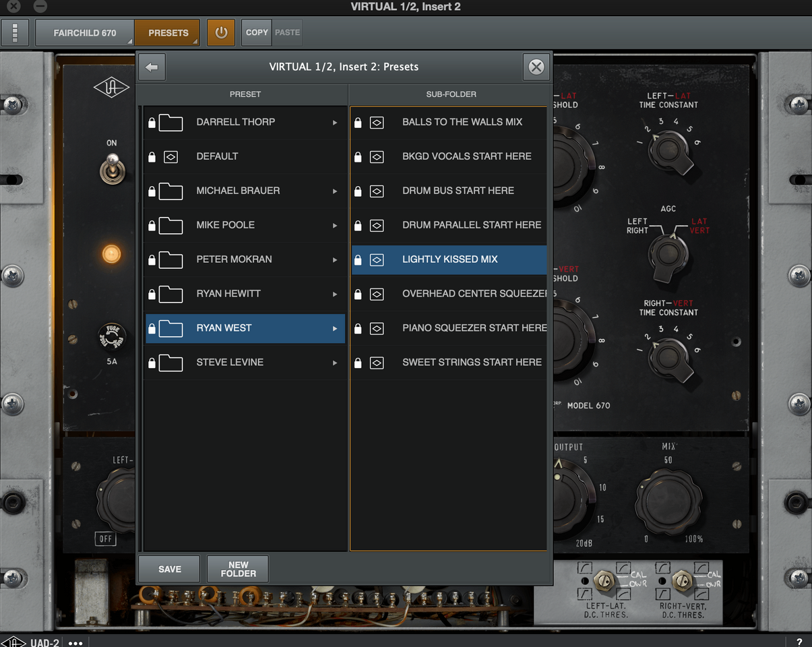Click the preset icon next to DEFAULT
This screenshot has width=812, height=647.
pyautogui.click(x=171, y=156)
